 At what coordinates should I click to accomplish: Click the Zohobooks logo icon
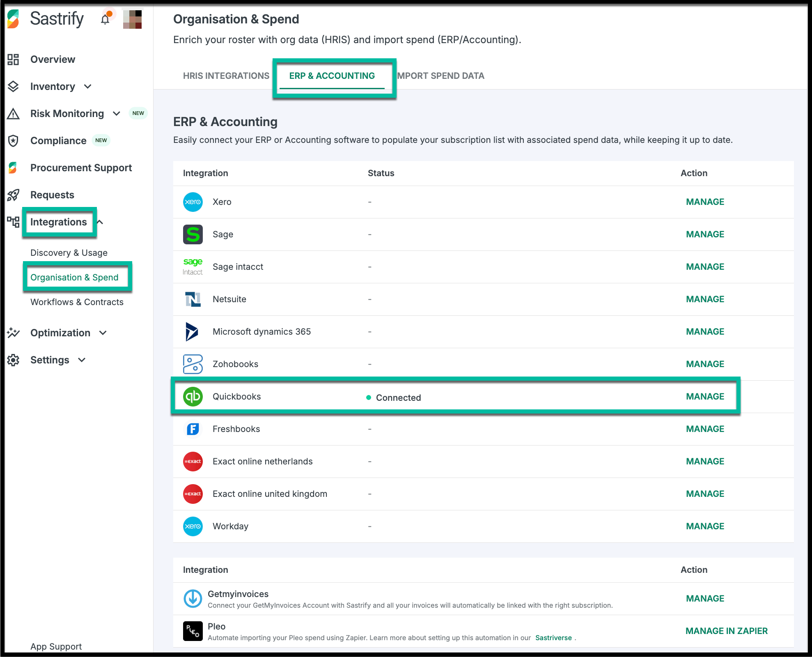pos(193,364)
